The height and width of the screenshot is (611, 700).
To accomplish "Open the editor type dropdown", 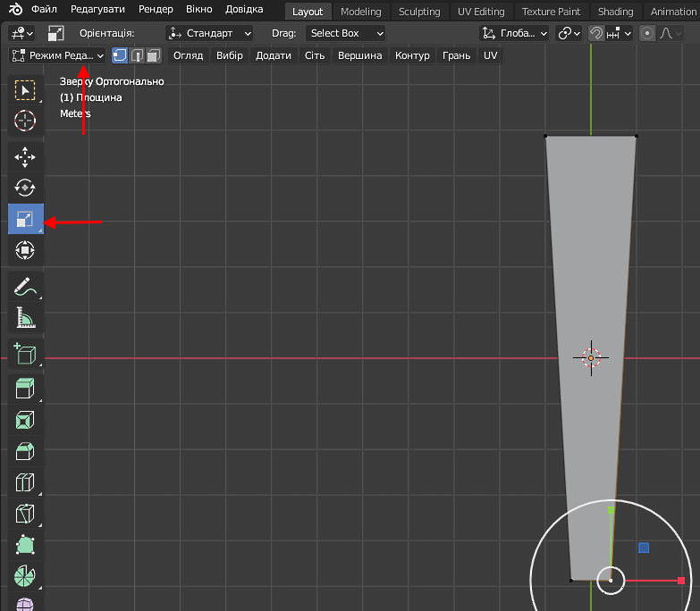I will (21, 33).
